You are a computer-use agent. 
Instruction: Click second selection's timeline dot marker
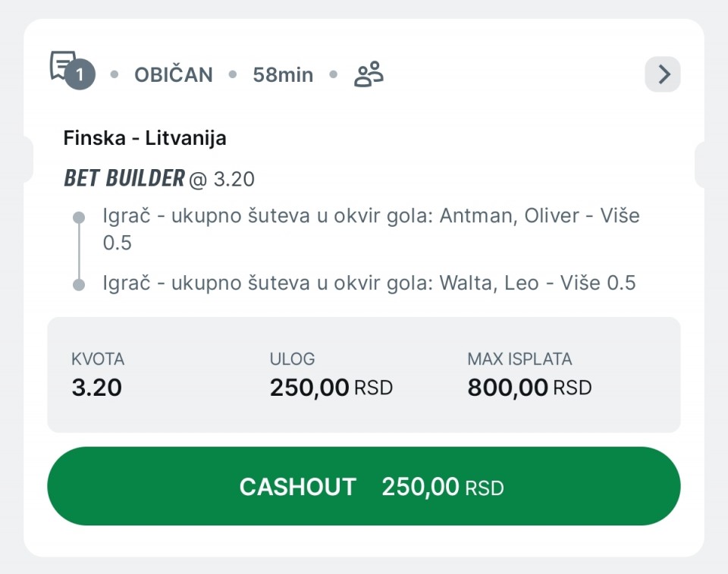point(79,284)
